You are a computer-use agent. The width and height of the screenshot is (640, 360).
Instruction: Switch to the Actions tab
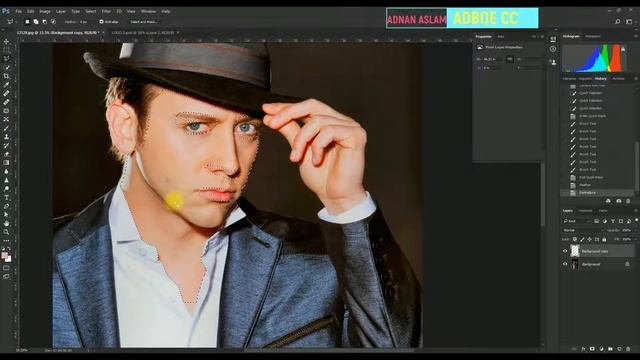[619, 78]
